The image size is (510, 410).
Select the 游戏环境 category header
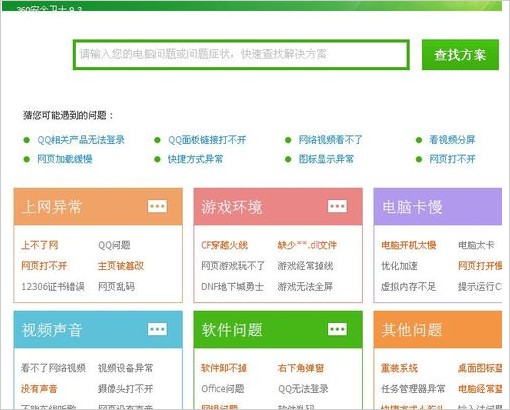coord(278,207)
